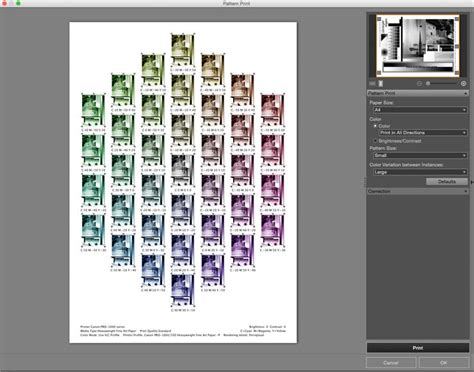Select the portrait orientation thumbnail icon

click(x=380, y=83)
